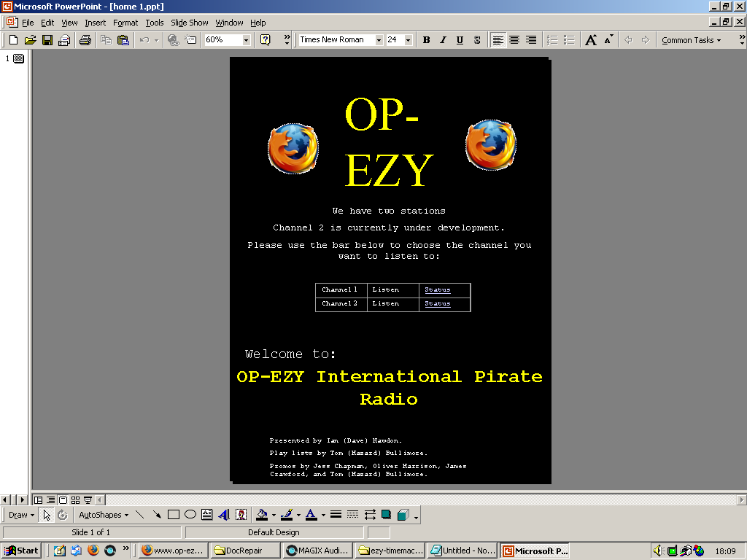Click the Windows Start button
Screen dimensions: 747x560
[x=22, y=551]
